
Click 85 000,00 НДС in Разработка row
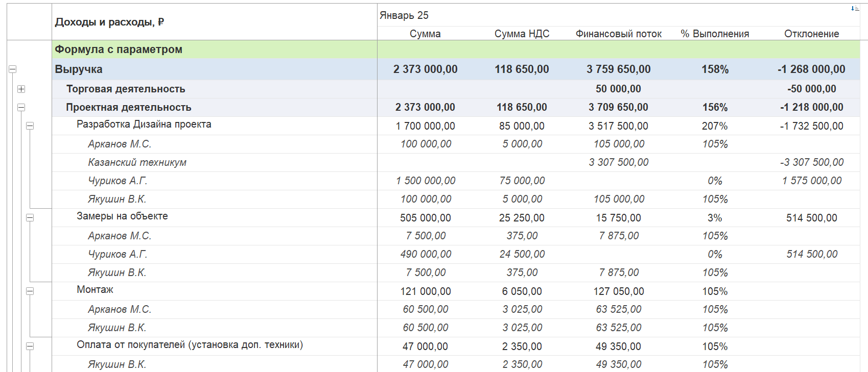pyautogui.click(x=522, y=126)
